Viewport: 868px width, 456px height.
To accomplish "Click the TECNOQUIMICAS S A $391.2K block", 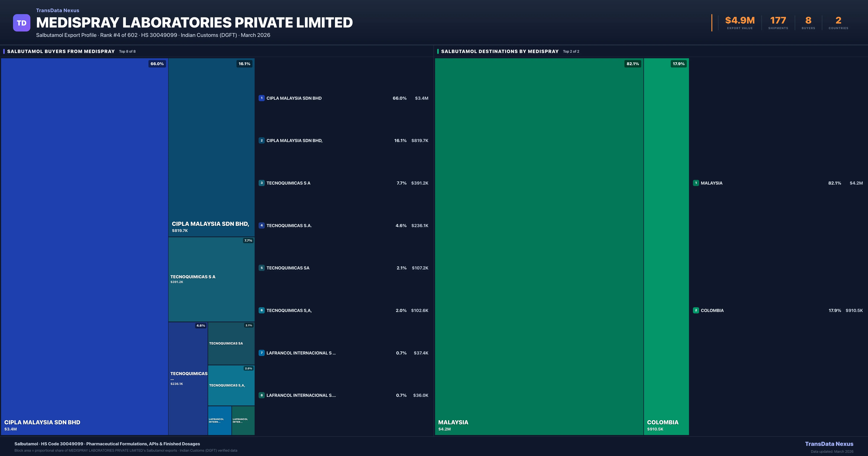I will (211, 279).
